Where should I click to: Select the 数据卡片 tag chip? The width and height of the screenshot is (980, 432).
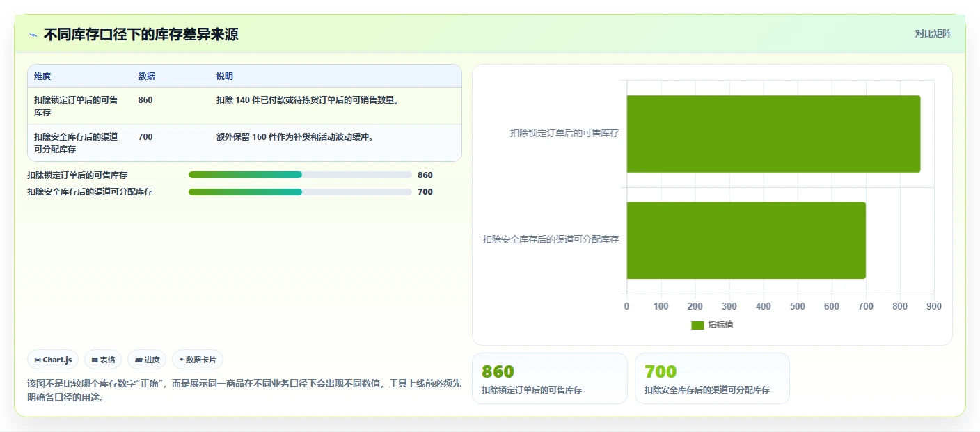click(x=198, y=360)
